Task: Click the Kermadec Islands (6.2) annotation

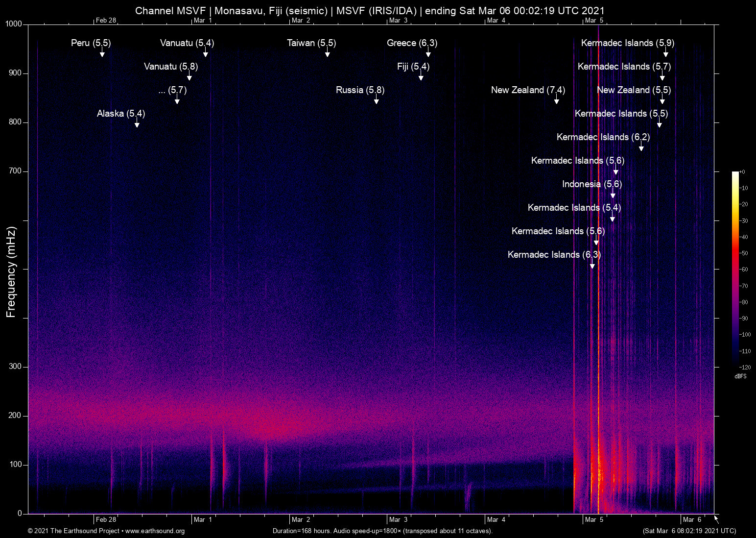Action: pyautogui.click(x=603, y=137)
